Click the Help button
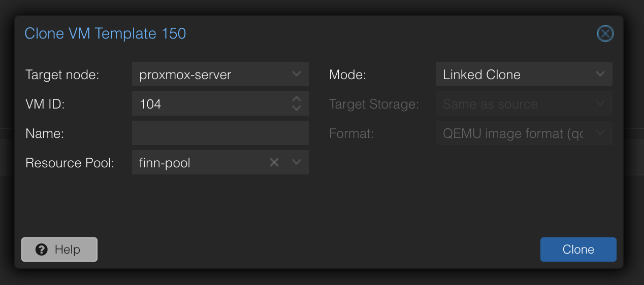This screenshot has height=285, width=644. [59, 250]
